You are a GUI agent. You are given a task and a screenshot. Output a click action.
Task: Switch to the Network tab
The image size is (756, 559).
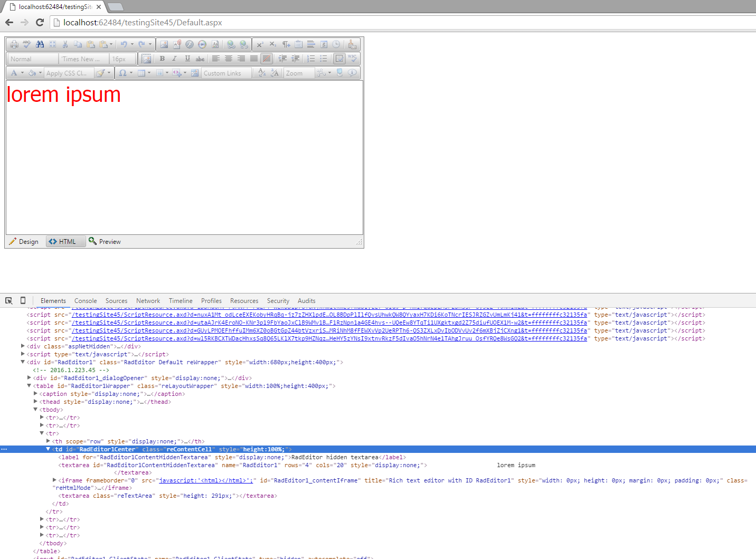pos(148,301)
